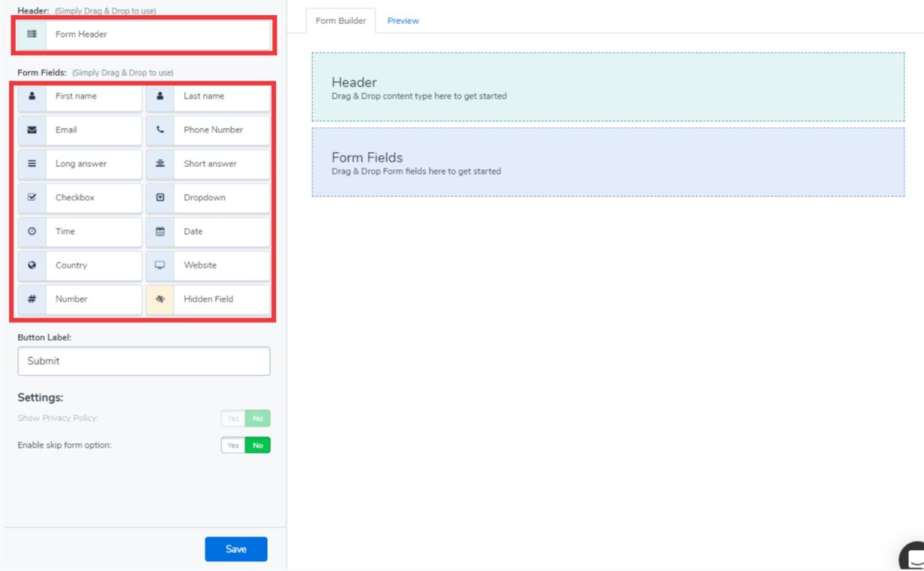Image resolution: width=924 pixels, height=571 pixels.
Task: Click the Phone Number handset icon
Action: [160, 130]
